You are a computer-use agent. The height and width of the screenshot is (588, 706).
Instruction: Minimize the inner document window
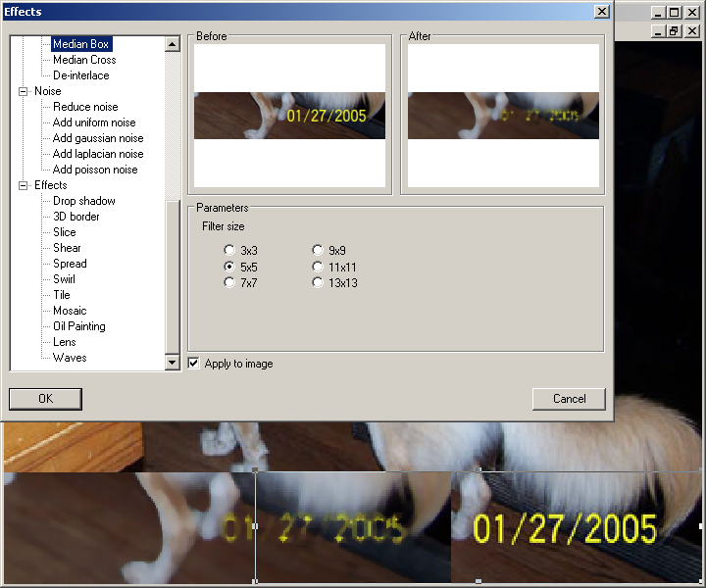click(658, 31)
